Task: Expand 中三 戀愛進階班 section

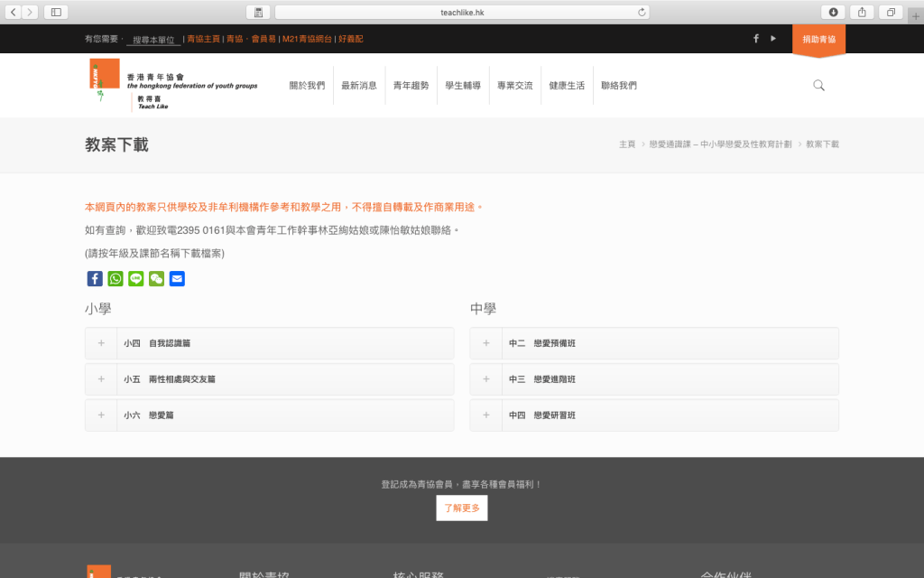Action: click(486, 379)
